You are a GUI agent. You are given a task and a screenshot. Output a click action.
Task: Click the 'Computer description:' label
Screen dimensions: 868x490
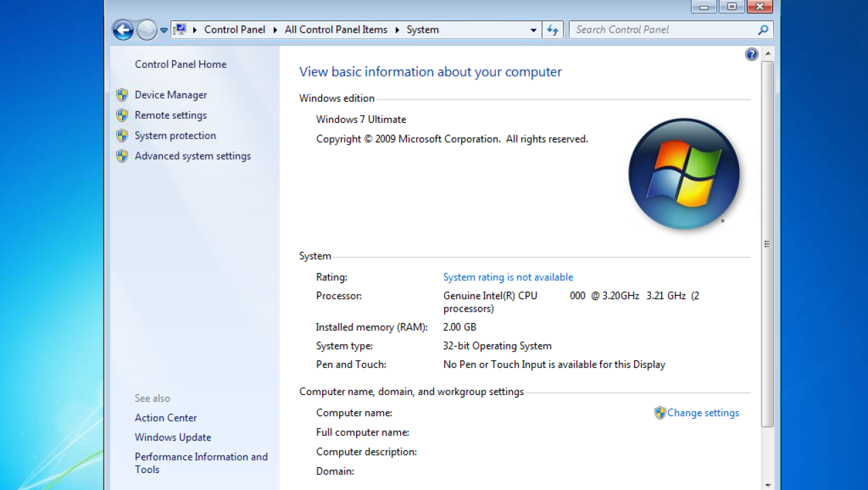coord(366,452)
